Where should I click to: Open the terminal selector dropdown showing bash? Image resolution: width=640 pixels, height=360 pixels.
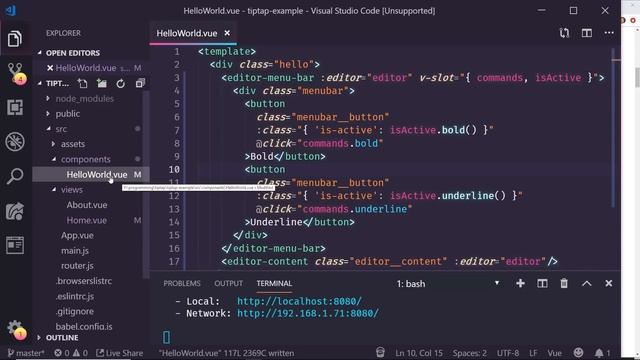click(448, 284)
